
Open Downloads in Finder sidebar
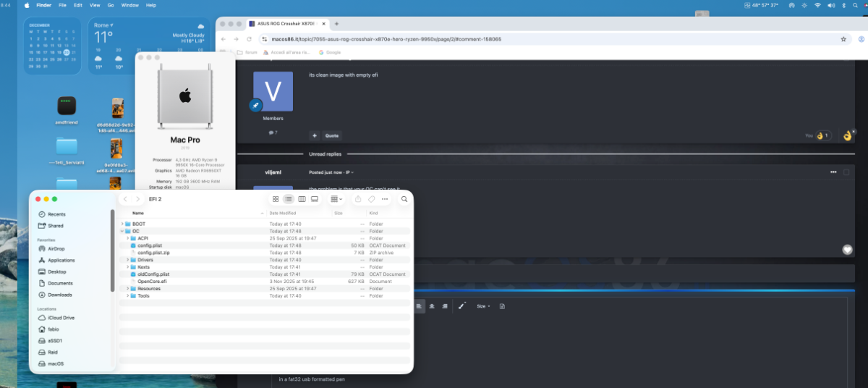(55, 295)
